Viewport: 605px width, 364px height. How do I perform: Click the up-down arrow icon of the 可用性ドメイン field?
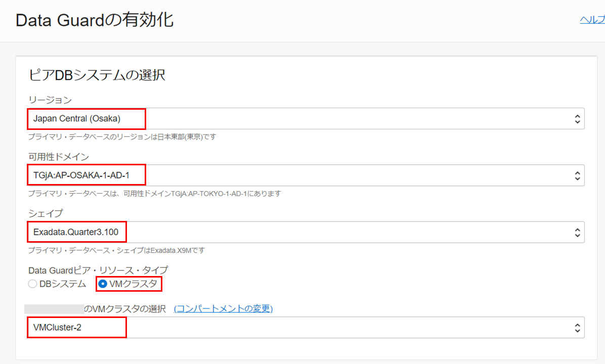click(x=577, y=175)
